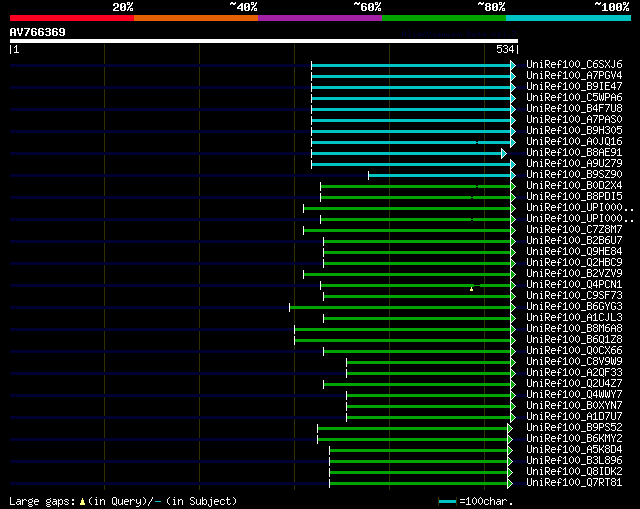Select UniRef100_C9SF73 hit
This screenshot has width=640, height=509.
(574, 296)
